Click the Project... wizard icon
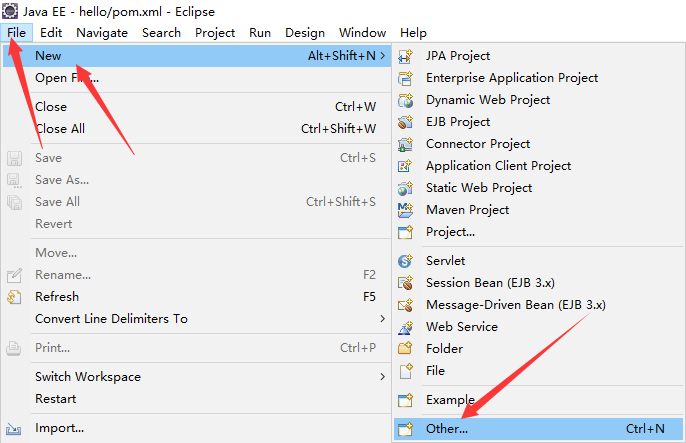 [405, 232]
